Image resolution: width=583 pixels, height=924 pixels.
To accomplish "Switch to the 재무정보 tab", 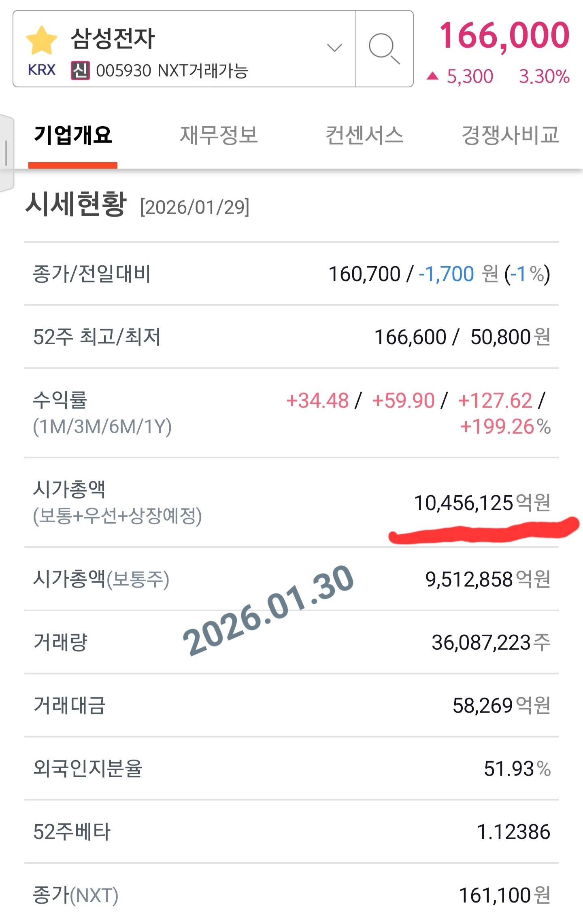I will click(219, 135).
